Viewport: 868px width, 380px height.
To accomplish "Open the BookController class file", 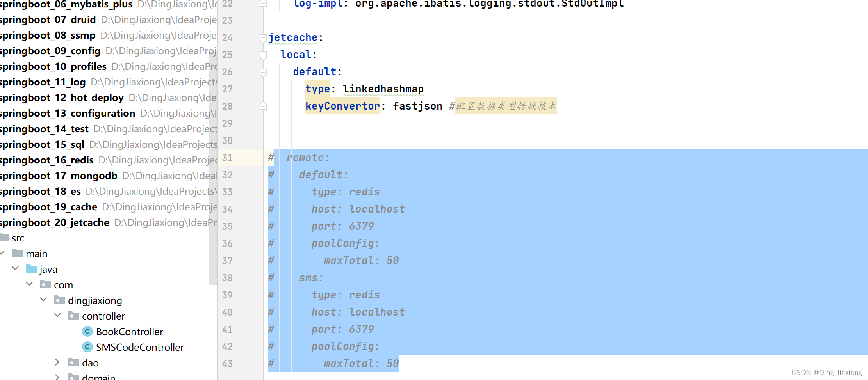I will 129,332.
